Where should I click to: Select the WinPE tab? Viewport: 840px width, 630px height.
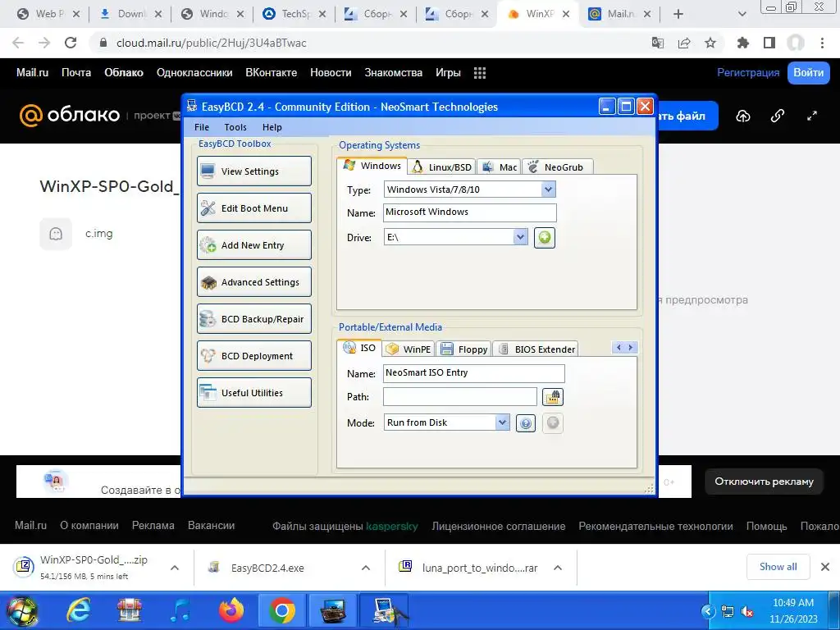click(409, 349)
